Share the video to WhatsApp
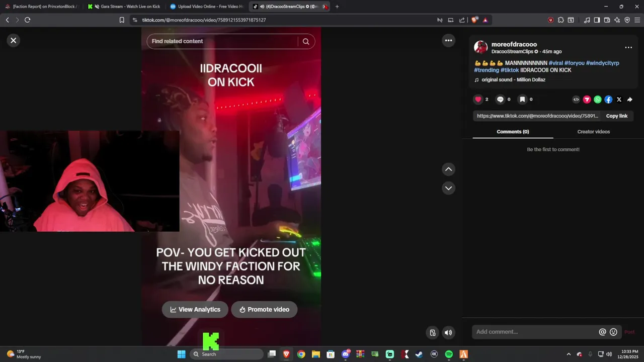The width and height of the screenshot is (644, 362). (x=597, y=100)
